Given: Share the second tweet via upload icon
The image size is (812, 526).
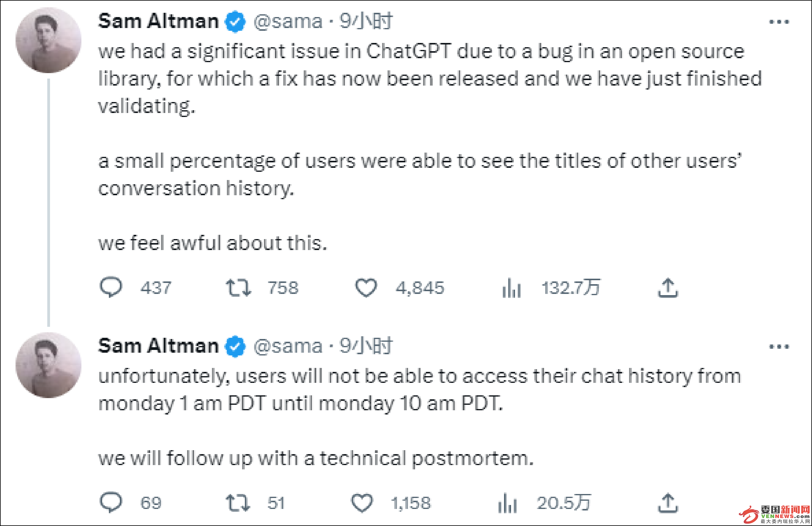Looking at the screenshot, I should pyautogui.click(x=668, y=503).
